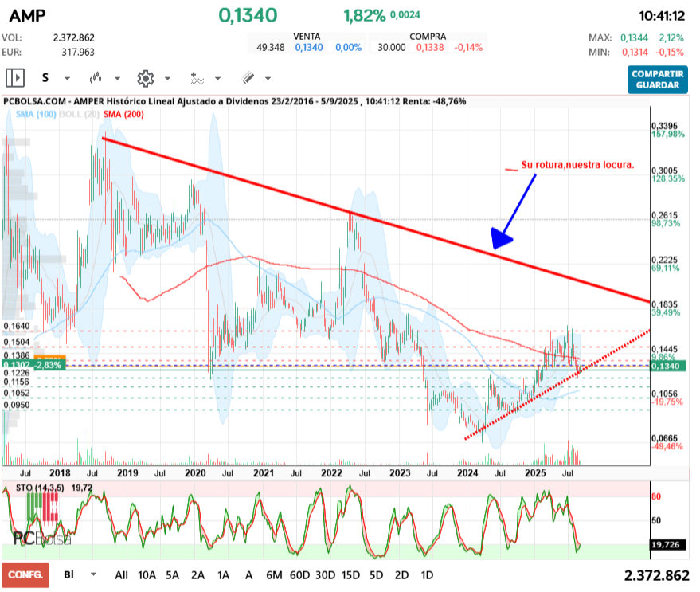
Task: Click the stochastic value tag 19,726
Action: point(668,545)
